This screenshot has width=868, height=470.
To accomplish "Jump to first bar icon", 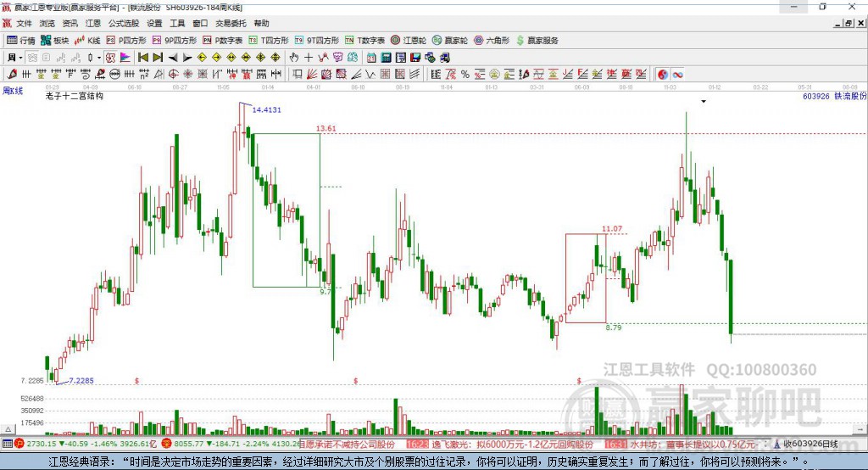I will point(142,58).
